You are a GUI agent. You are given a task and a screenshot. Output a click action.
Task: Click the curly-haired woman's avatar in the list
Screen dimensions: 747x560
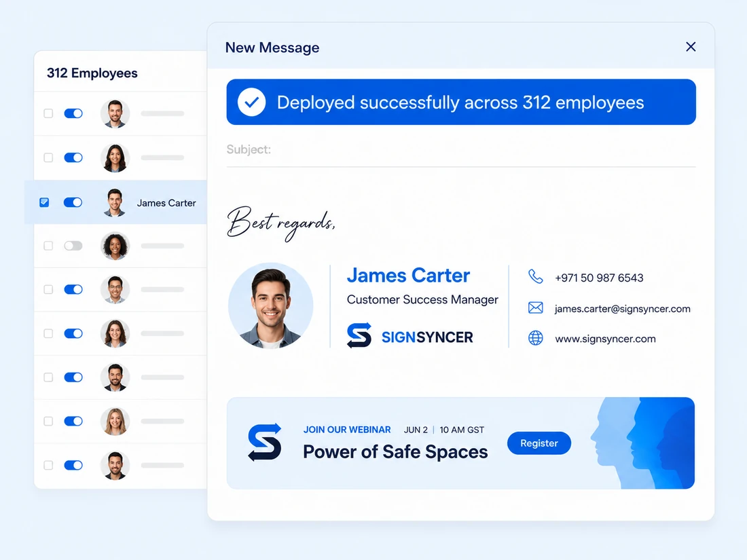point(115,246)
